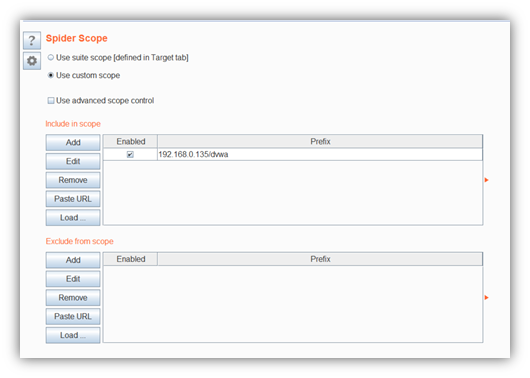Click Remove in Include in scope

point(73,180)
